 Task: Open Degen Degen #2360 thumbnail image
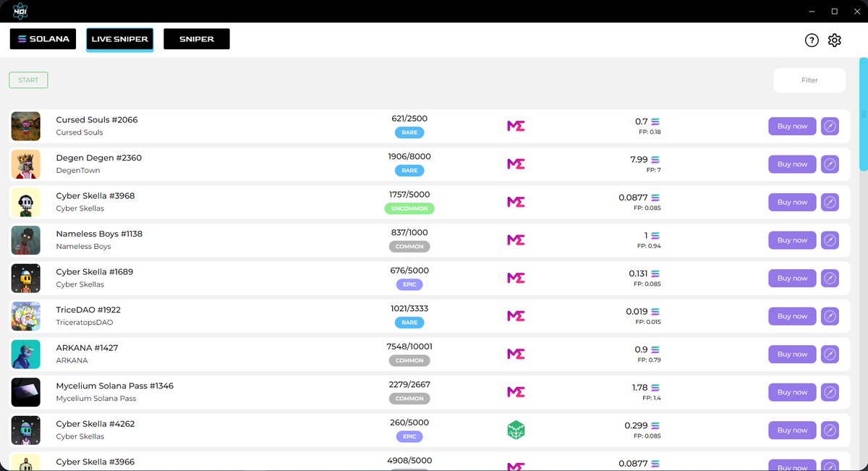click(25, 164)
